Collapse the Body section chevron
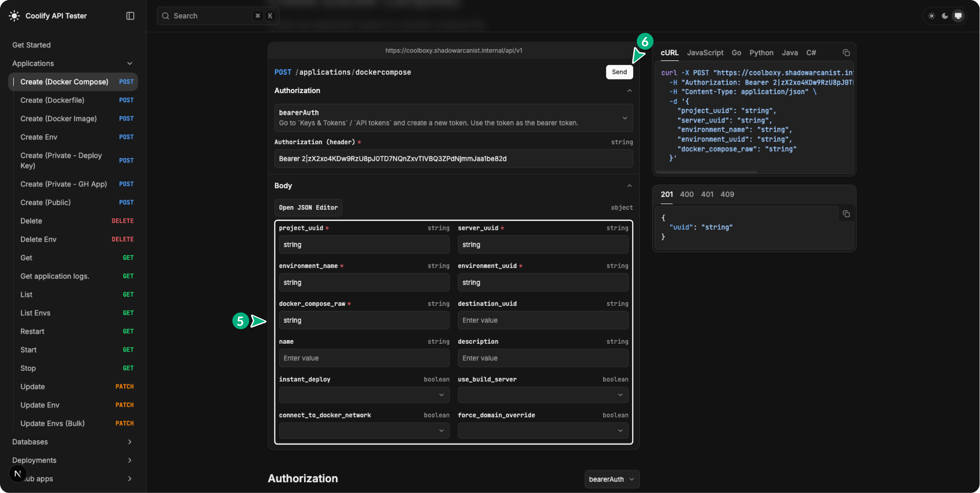The width and height of the screenshot is (980, 493). click(x=629, y=186)
